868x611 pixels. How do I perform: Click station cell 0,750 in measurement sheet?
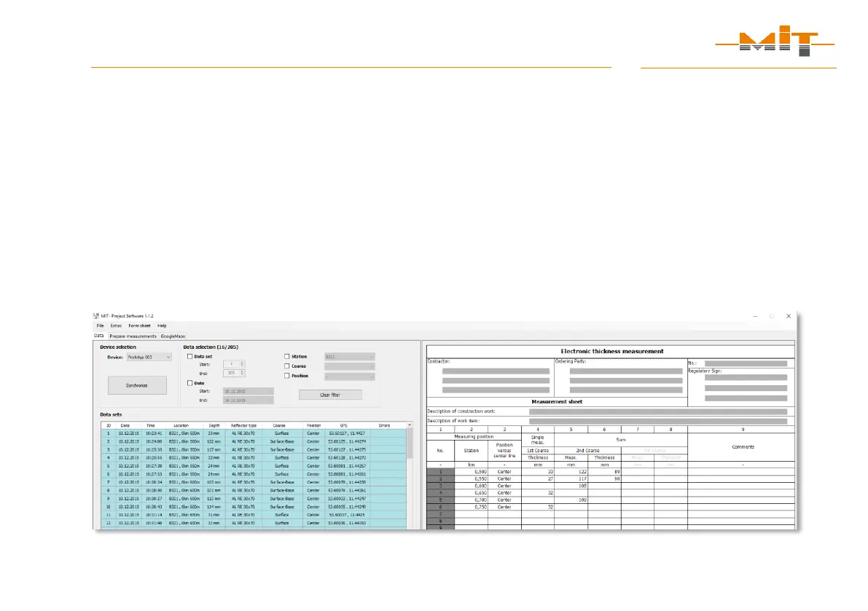(471, 506)
